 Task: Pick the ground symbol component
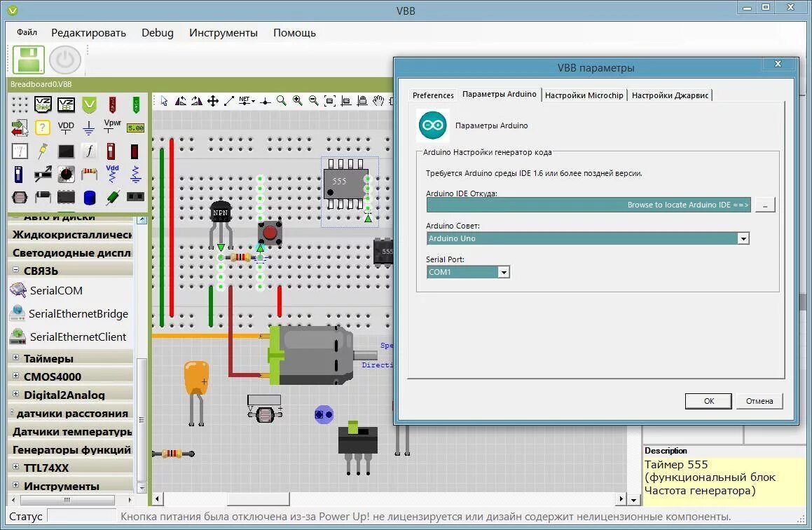click(88, 128)
